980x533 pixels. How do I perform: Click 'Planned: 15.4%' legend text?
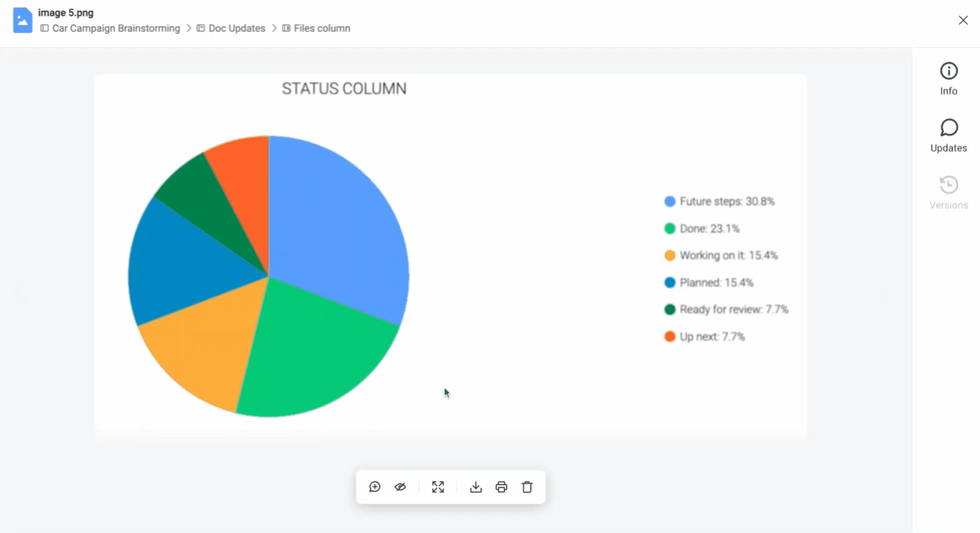[716, 283]
